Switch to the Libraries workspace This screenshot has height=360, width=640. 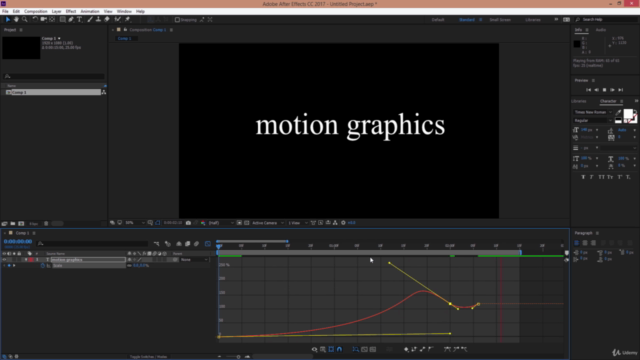[533, 20]
